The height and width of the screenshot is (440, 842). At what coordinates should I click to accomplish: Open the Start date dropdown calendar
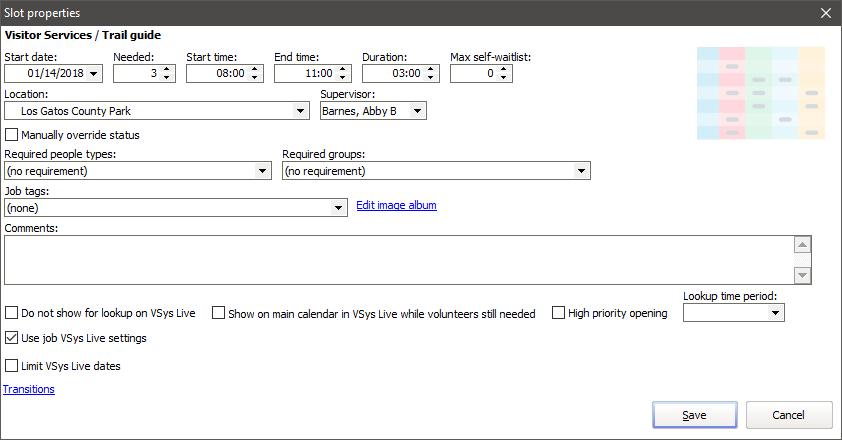[94, 74]
